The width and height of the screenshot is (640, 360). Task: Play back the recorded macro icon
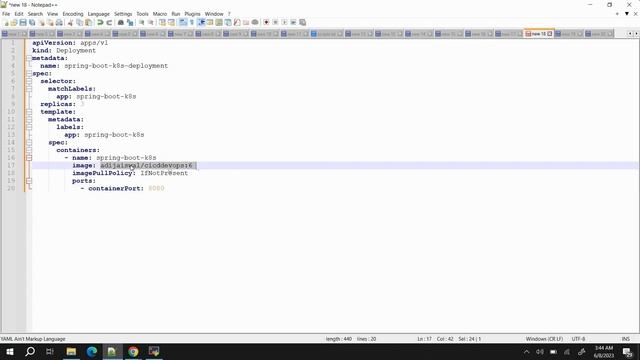pos(284,22)
